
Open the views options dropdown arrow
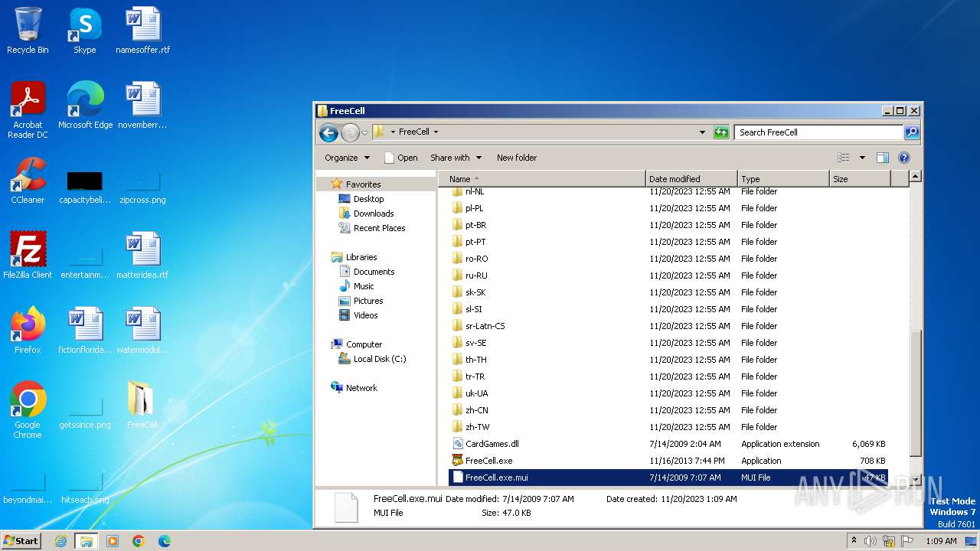coord(862,158)
